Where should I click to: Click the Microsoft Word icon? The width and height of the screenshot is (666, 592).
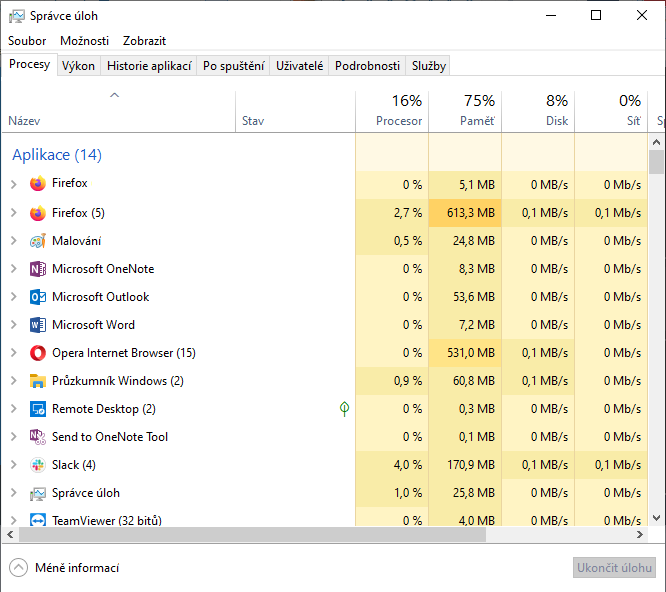coord(38,325)
